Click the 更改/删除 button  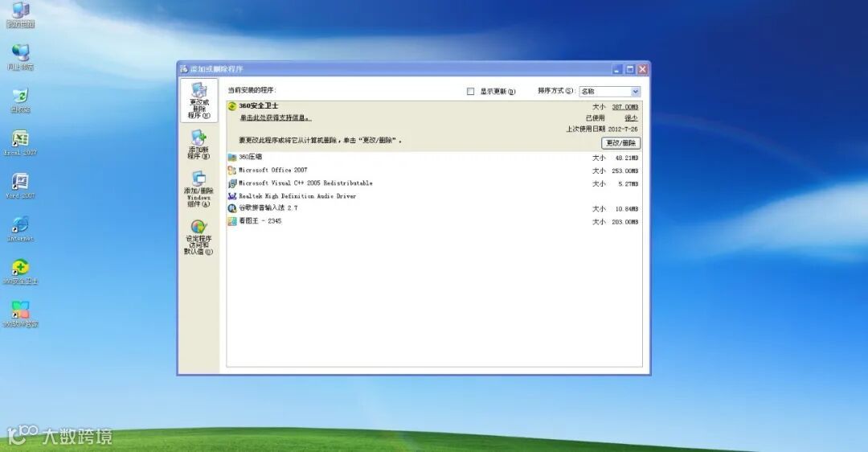pos(620,143)
